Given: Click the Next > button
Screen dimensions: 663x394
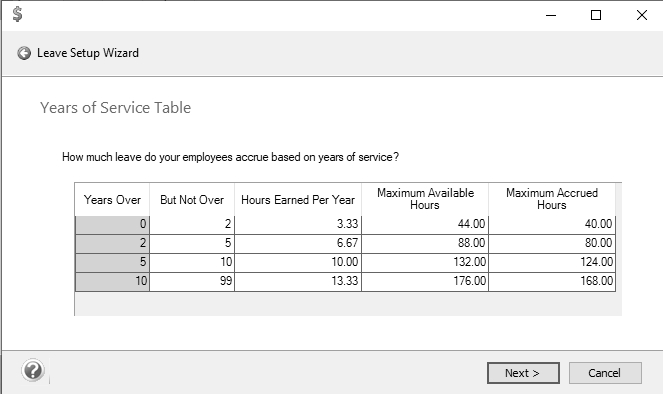Looking at the screenshot, I should click(523, 373).
